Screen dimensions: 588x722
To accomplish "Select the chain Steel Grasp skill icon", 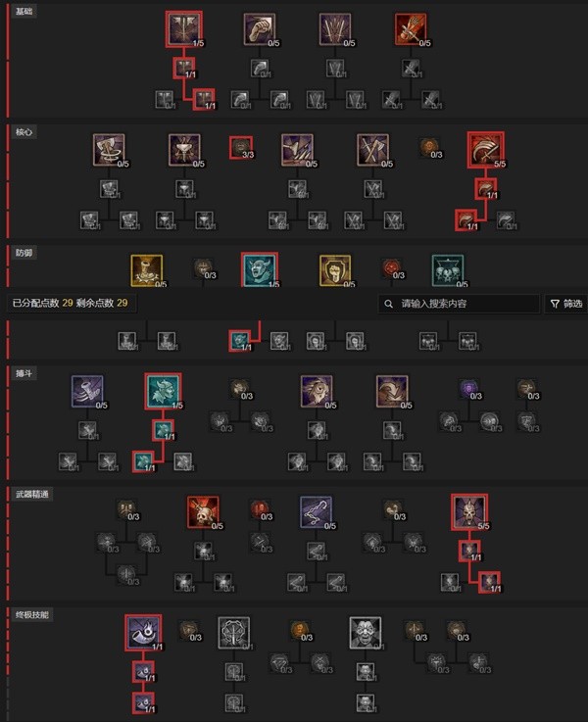I will click(x=316, y=512).
